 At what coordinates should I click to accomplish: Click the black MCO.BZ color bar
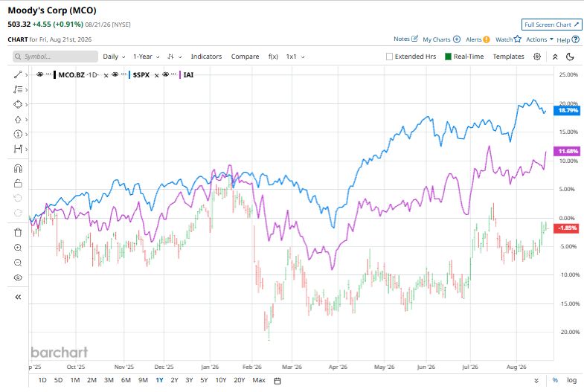click(x=54, y=75)
